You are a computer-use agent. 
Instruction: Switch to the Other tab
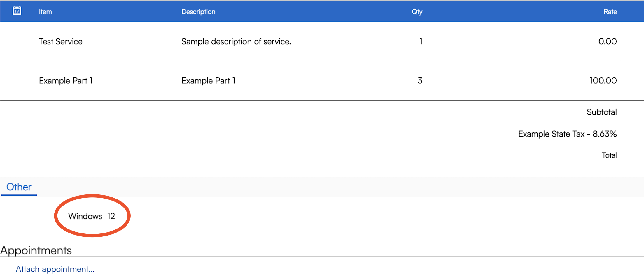(19, 187)
